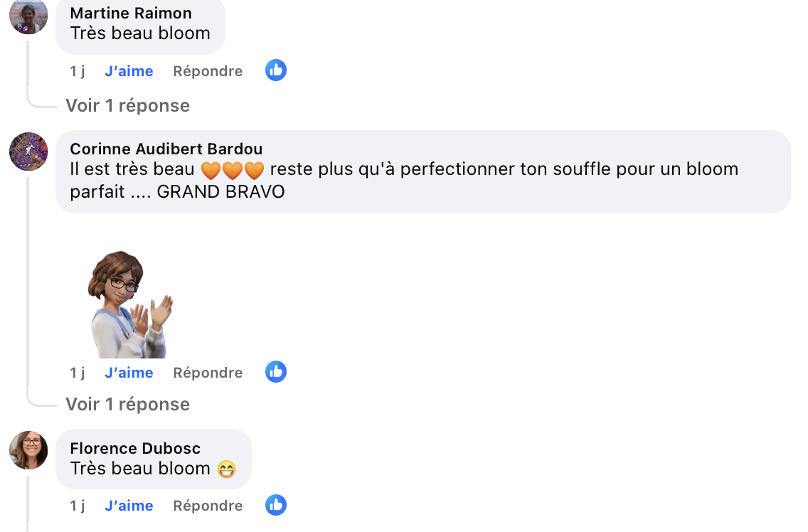Open Florence Dubosc's name link
Viewport: 808px width, 532px height.
coord(135,448)
